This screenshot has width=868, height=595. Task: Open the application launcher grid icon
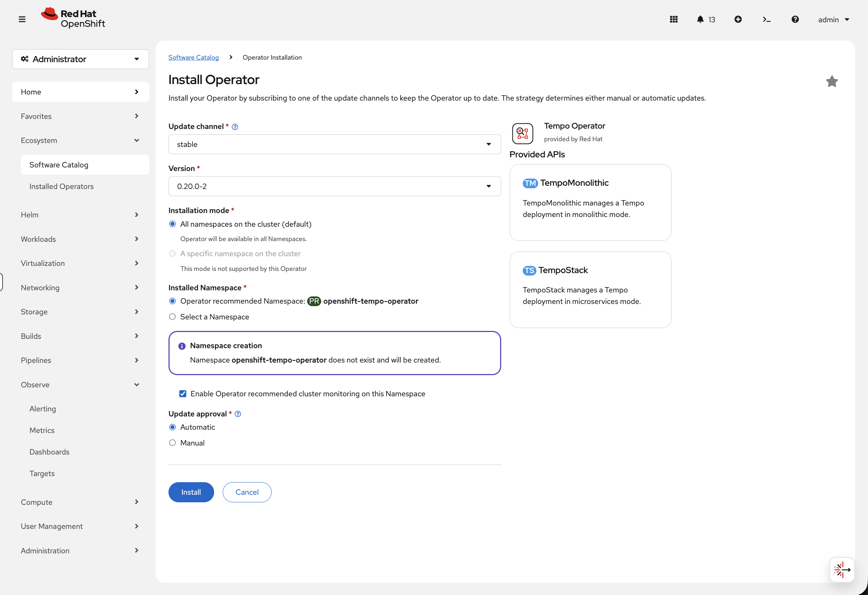click(673, 19)
